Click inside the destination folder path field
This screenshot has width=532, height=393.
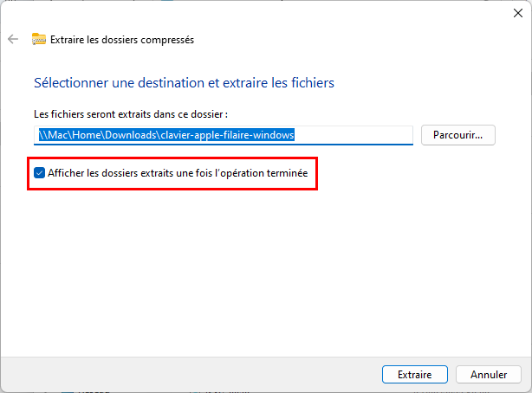pyautogui.click(x=224, y=135)
